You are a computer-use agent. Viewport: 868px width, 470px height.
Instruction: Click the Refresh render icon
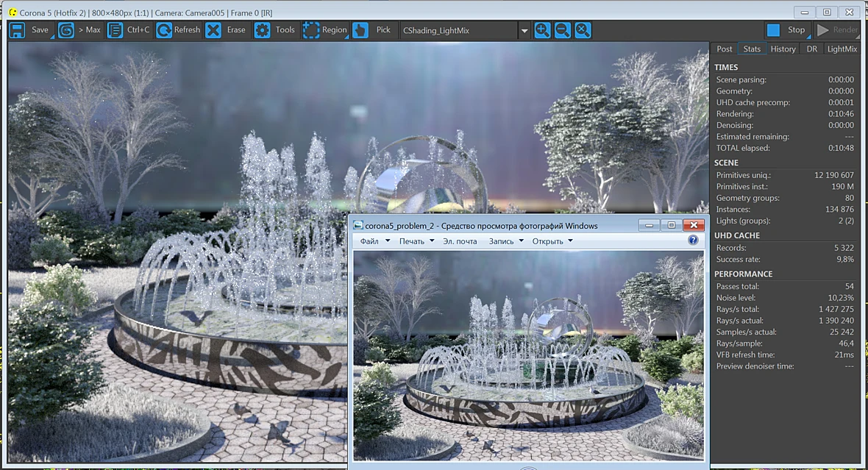164,30
